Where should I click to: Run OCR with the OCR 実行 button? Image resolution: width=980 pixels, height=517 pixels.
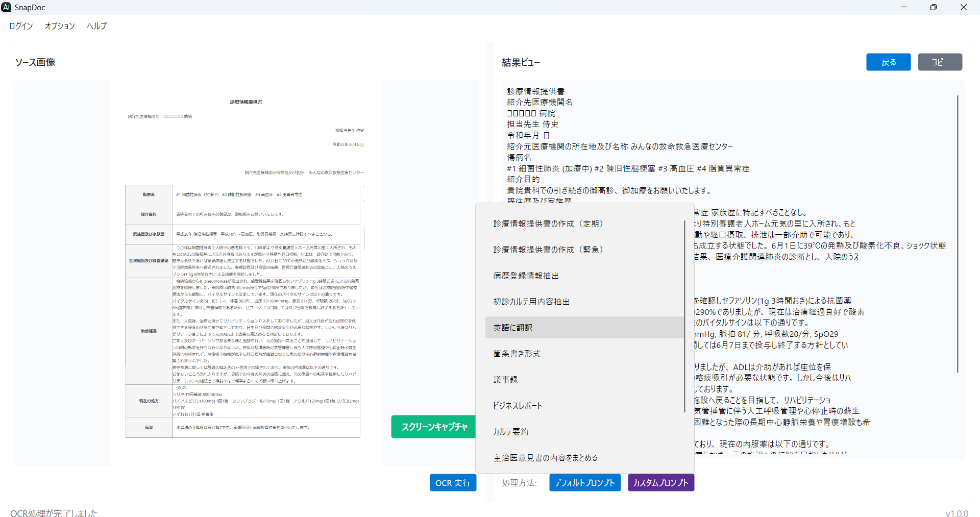(453, 483)
